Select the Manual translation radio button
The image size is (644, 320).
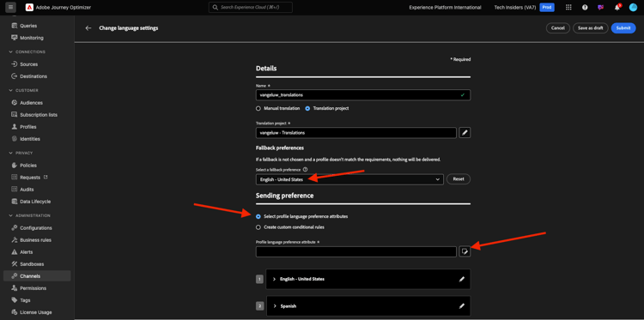[258, 109]
